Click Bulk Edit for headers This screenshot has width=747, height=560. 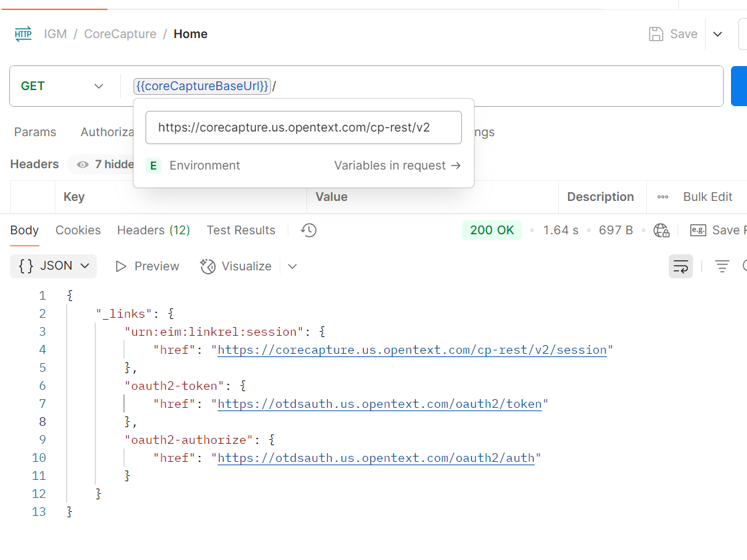point(708,197)
